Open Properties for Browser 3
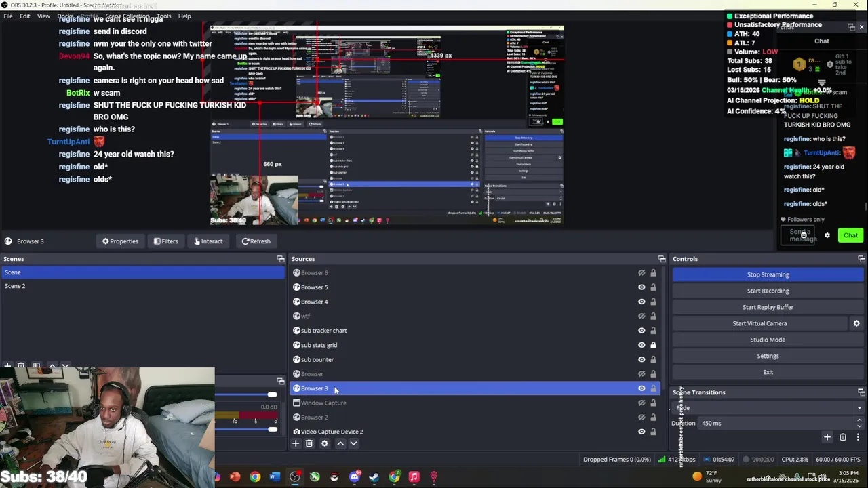This screenshot has height=488, width=868. coord(120,241)
